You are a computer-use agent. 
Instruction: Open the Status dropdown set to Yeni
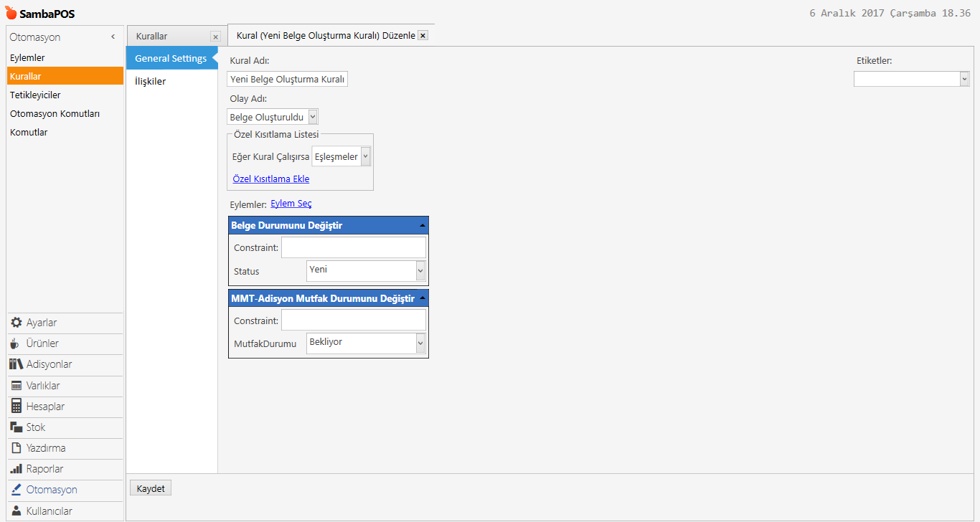tap(420, 270)
